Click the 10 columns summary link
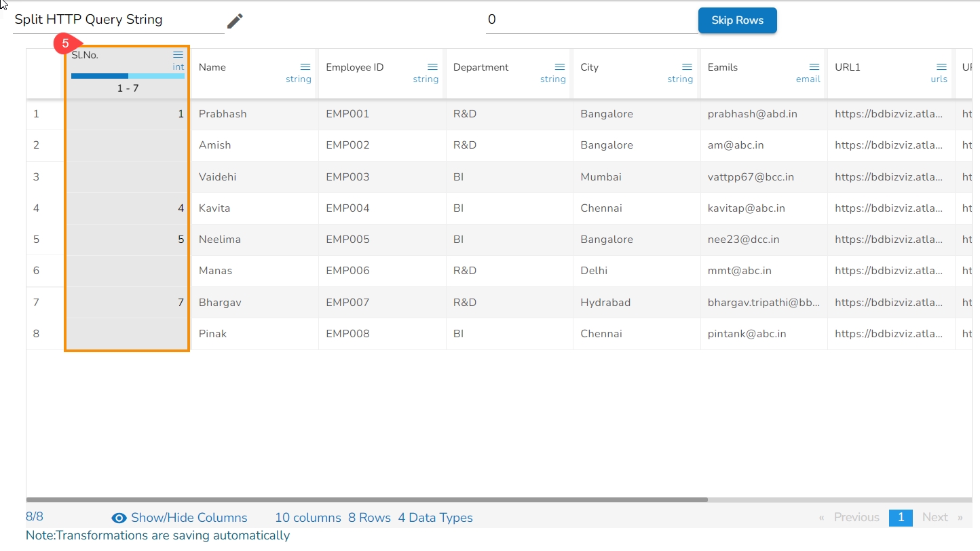 pyautogui.click(x=307, y=518)
